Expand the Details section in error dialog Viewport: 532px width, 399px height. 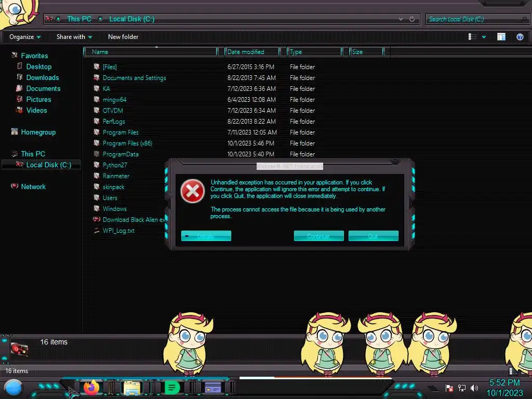pos(206,236)
